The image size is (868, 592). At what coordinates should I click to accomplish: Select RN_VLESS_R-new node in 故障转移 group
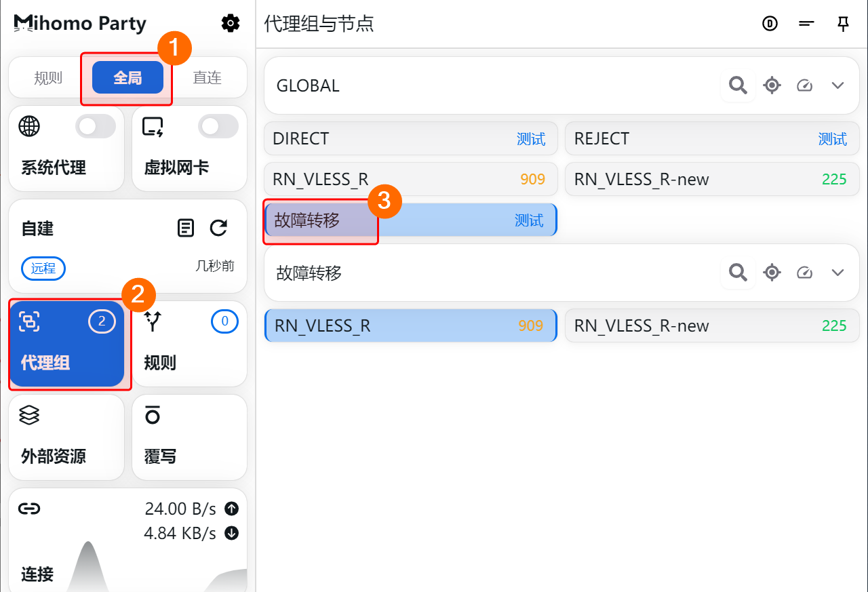tap(711, 326)
